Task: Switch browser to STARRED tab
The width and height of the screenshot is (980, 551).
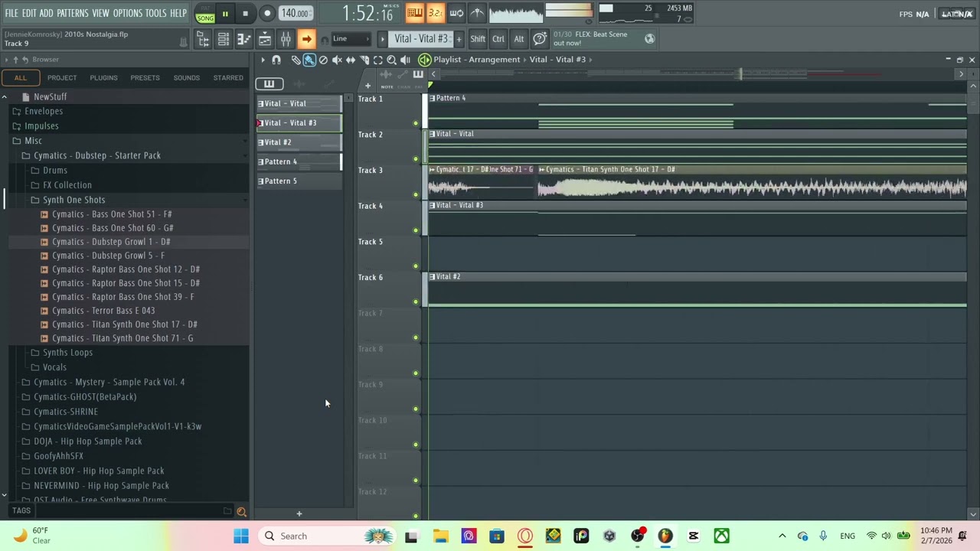Action: (x=228, y=77)
